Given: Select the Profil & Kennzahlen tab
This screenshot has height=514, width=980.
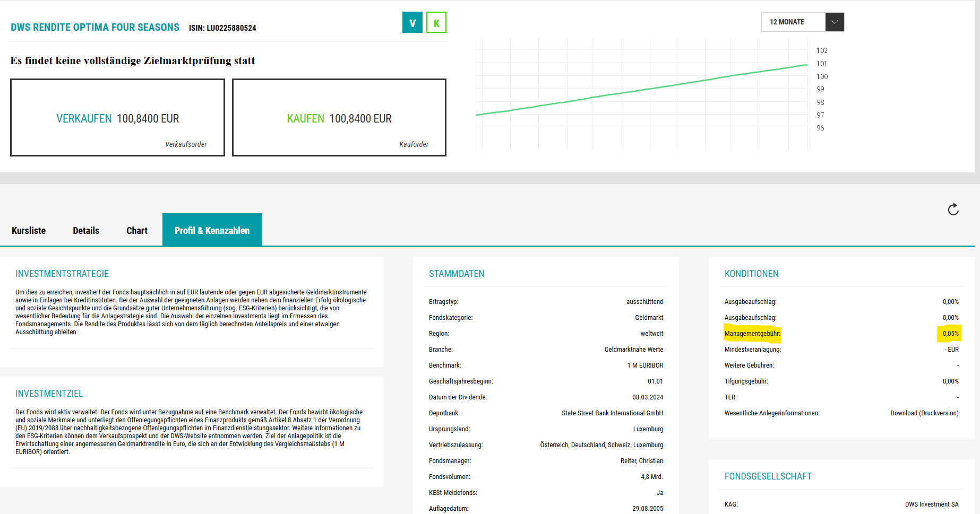Looking at the screenshot, I should tap(212, 230).
